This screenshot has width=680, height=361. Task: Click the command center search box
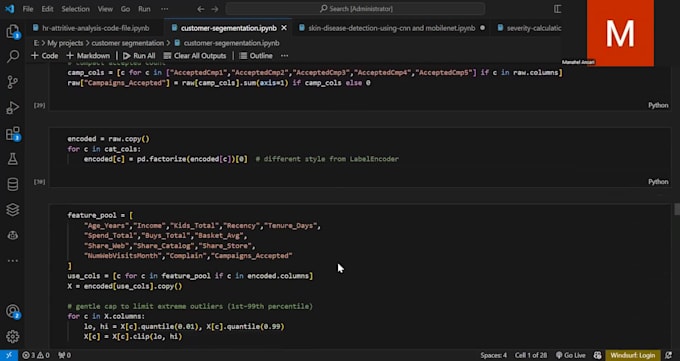tap(355, 9)
